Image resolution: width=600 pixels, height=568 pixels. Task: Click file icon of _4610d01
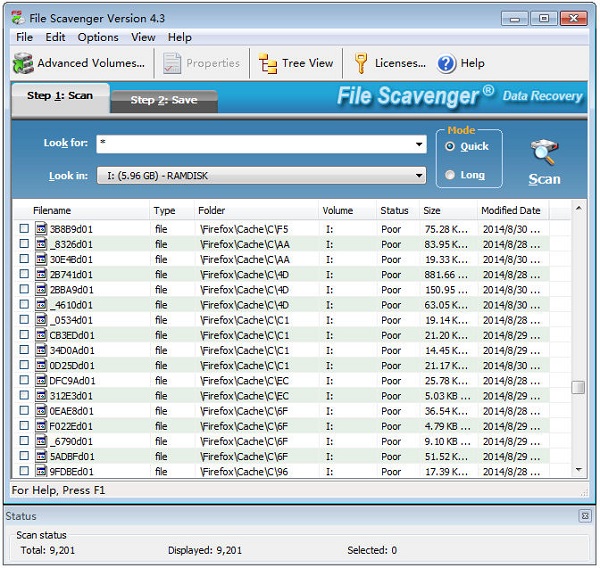[41, 305]
